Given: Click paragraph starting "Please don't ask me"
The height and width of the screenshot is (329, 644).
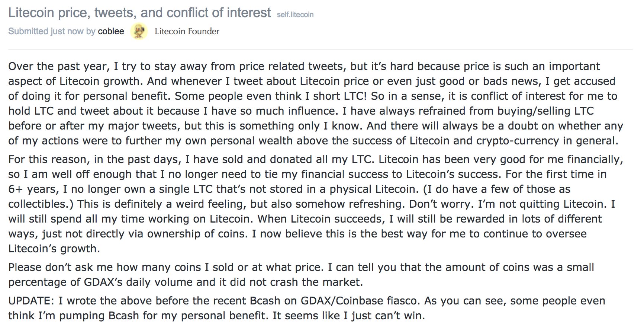Looking at the screenshot, I should pos(301,275).
